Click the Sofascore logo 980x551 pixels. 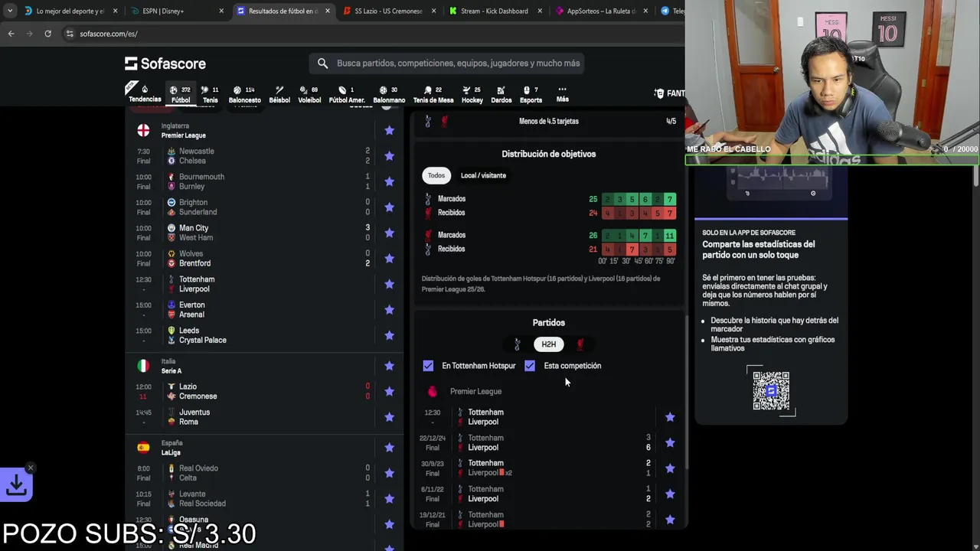[x=165, y=64]
